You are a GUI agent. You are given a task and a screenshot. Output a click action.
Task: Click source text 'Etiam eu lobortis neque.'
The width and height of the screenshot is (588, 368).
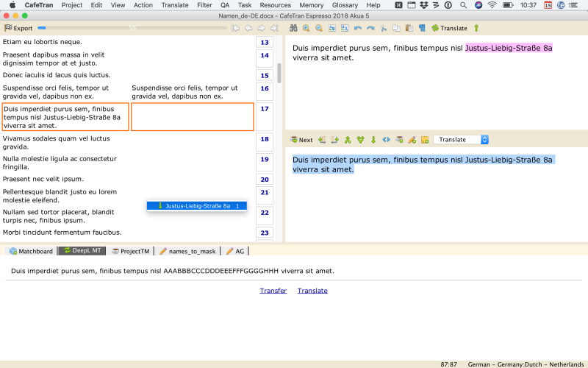[x=43, y=42]
